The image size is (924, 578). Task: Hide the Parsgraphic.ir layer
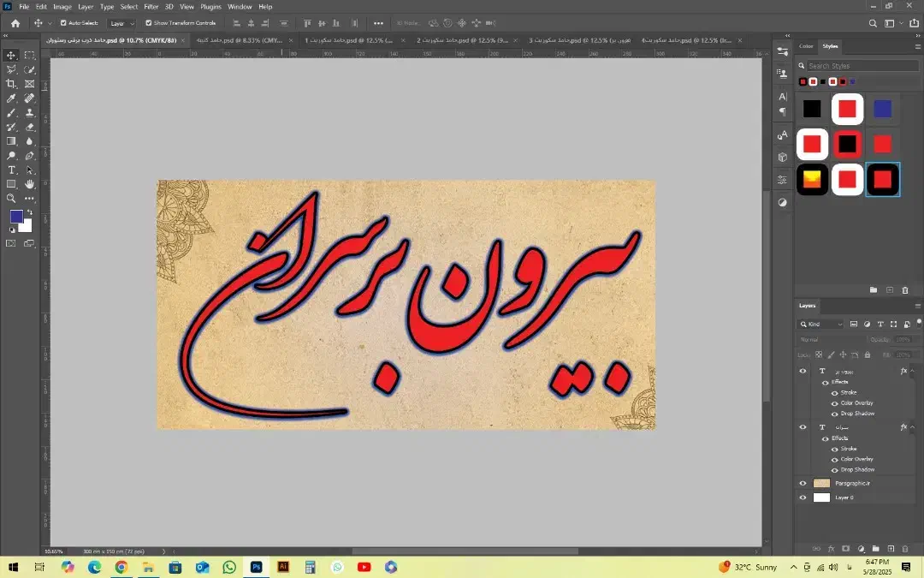pyautogui.click(x=803, y=483)
